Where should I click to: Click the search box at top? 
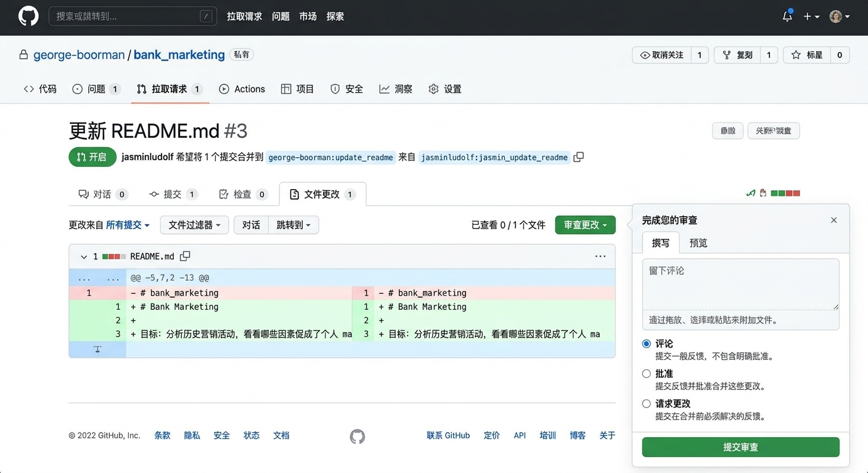click(133, 16)
